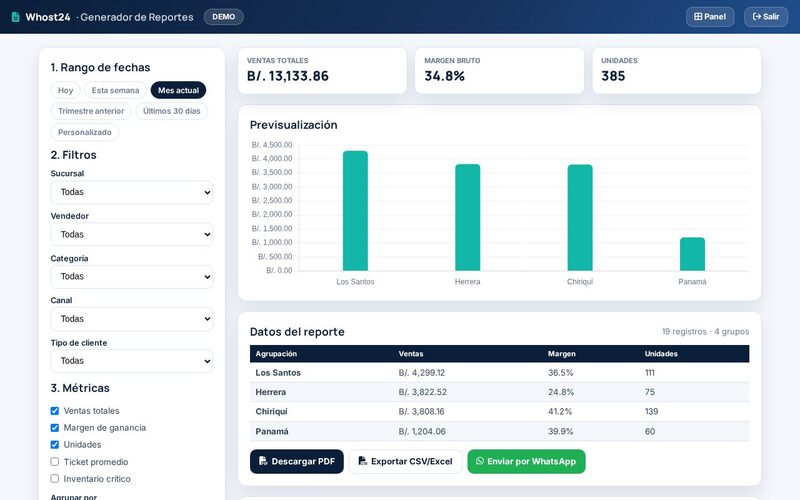
Task: Toggle the Ventas totales checkbox
Action: (55, 411)
